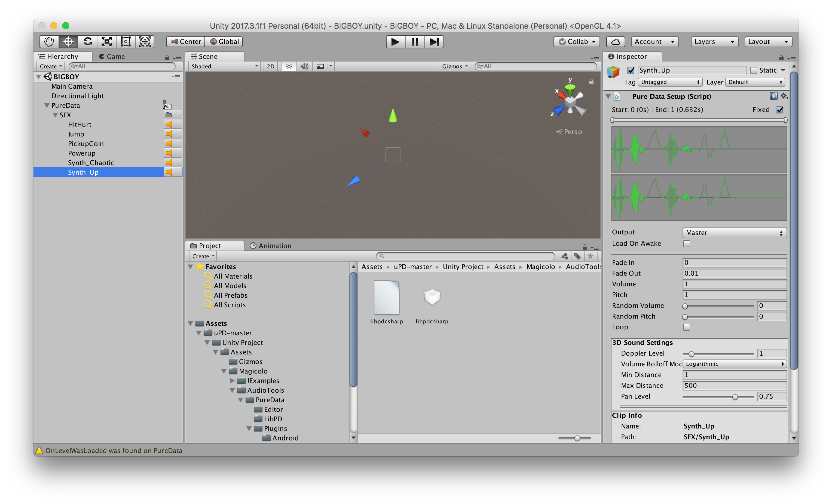Open Volume Rolloff Mode dropdown

734,364
